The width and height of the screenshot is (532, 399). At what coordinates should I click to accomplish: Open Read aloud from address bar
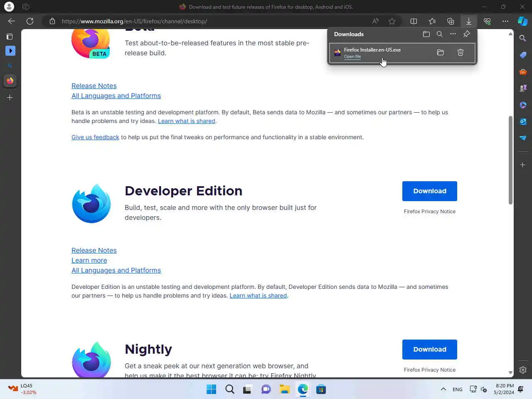pos(375,21)
